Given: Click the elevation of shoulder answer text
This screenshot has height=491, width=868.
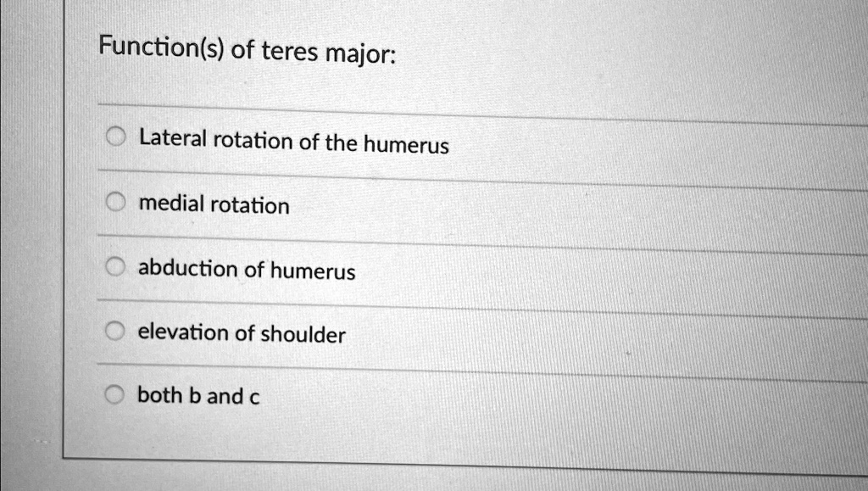Looking at the screenshot, I should point(241,333).
